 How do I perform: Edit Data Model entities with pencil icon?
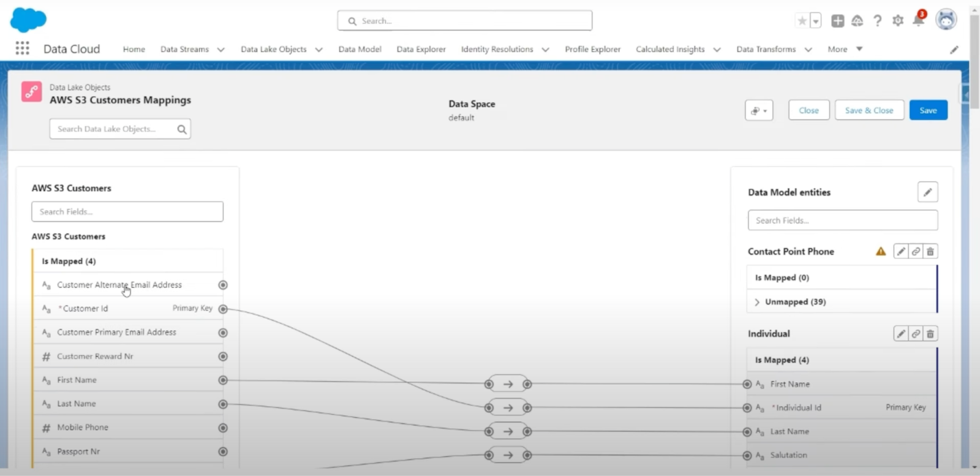pos(928,192)
